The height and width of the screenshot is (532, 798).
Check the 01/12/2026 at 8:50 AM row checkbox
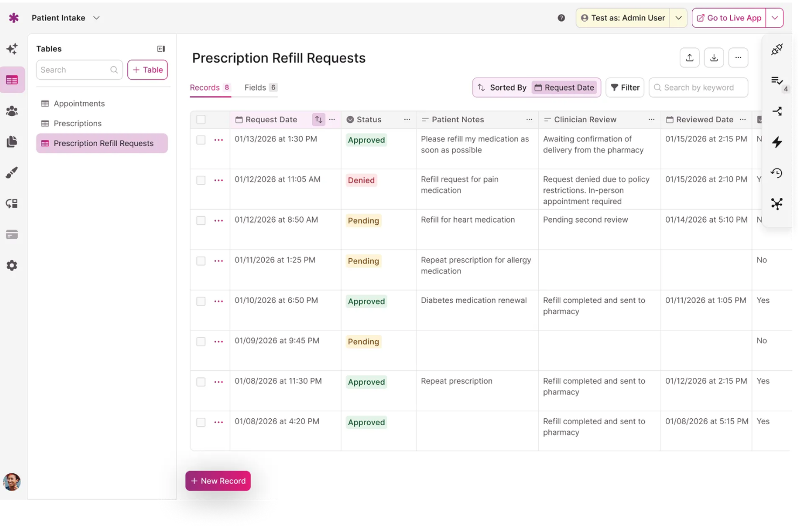[201, 221]
